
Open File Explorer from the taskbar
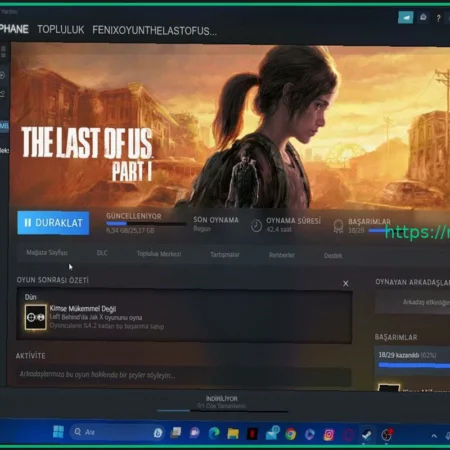(x=233, y=433)
